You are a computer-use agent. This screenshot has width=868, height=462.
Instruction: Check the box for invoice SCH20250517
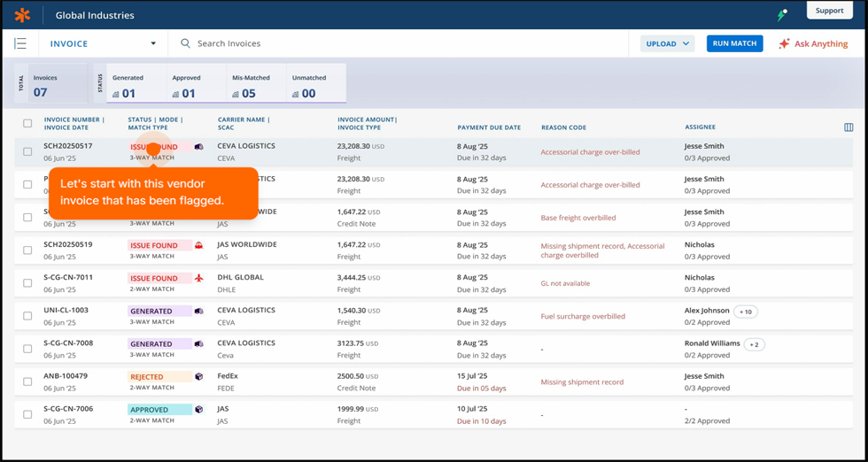(27, 152)
